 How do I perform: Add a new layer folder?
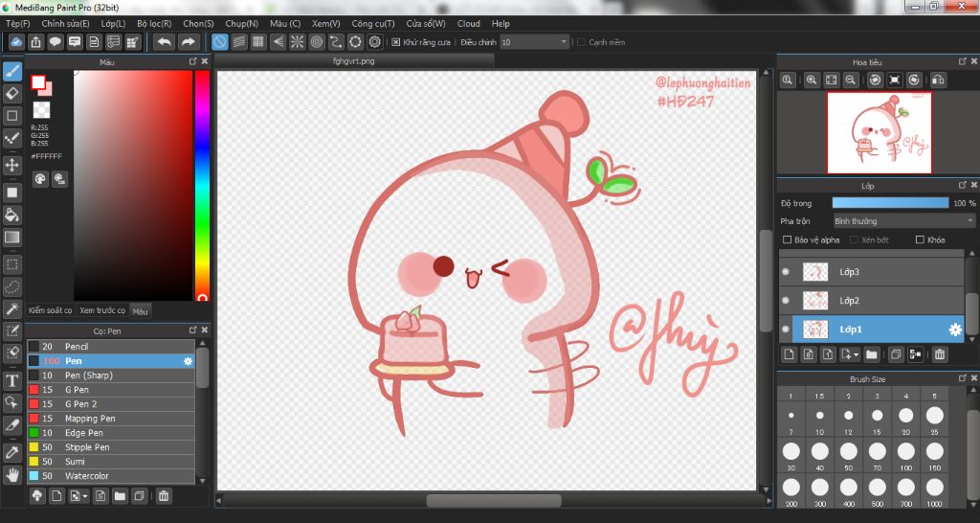click(871, 354)
